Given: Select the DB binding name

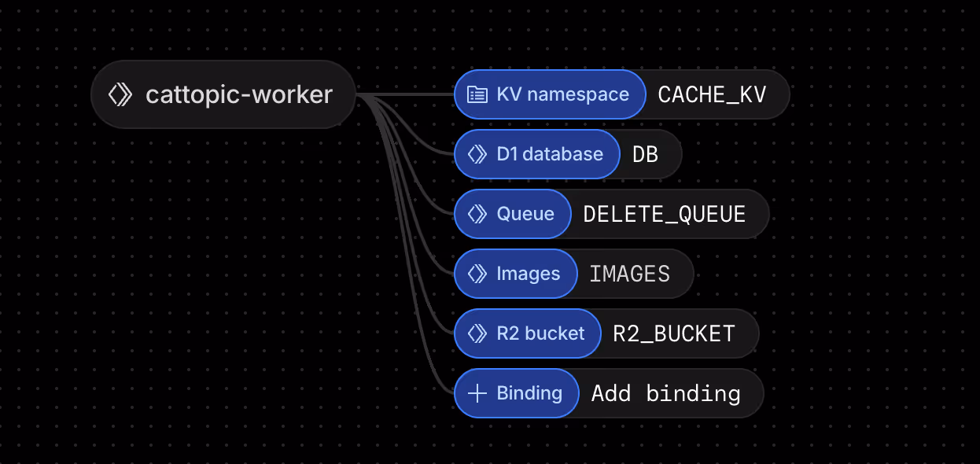Looking at the screenshot, I should click(x=645, y=155).
